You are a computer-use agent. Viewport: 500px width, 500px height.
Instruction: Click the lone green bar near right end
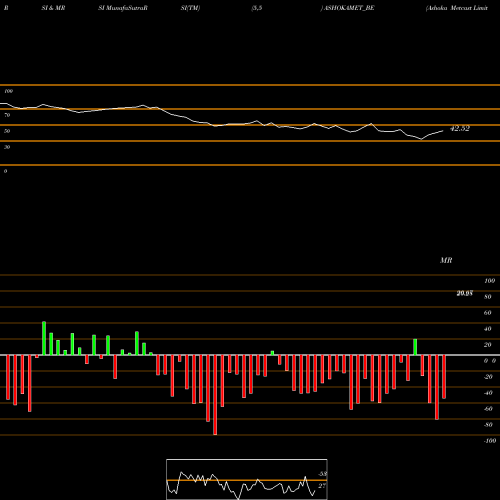[415, 347]
